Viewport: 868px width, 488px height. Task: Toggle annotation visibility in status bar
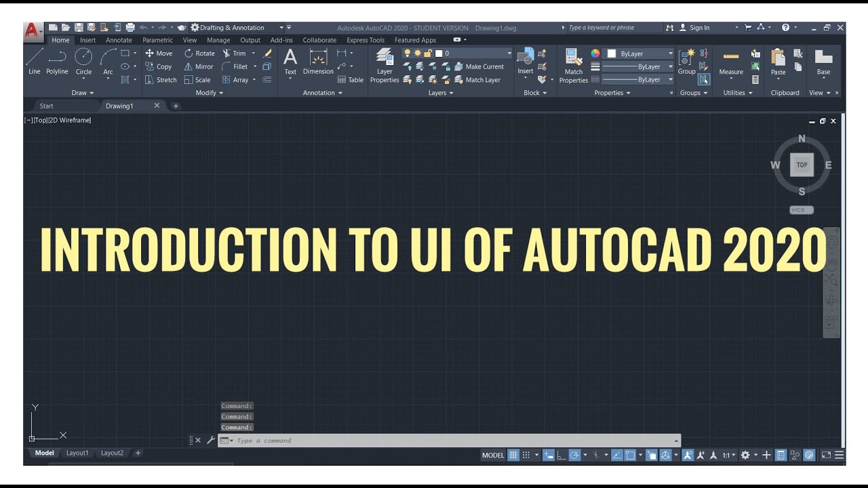688,455
